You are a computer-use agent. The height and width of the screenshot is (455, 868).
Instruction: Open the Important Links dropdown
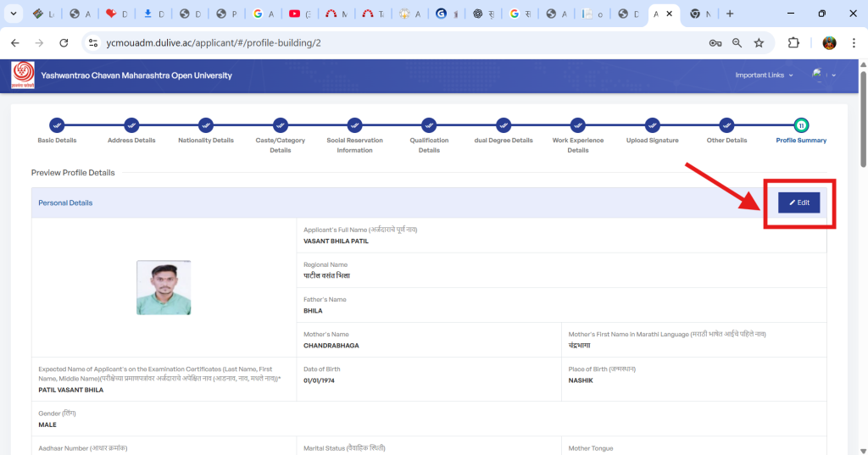(x=764, y=75)
